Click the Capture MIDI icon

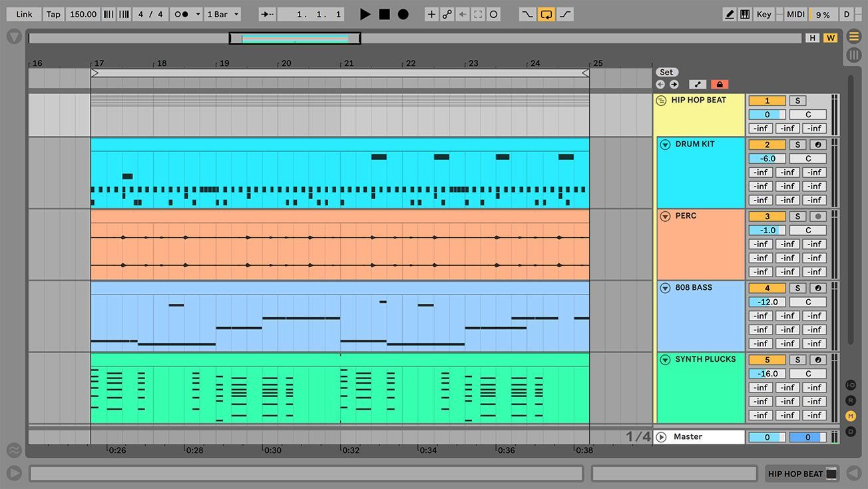tap(478, 14)
